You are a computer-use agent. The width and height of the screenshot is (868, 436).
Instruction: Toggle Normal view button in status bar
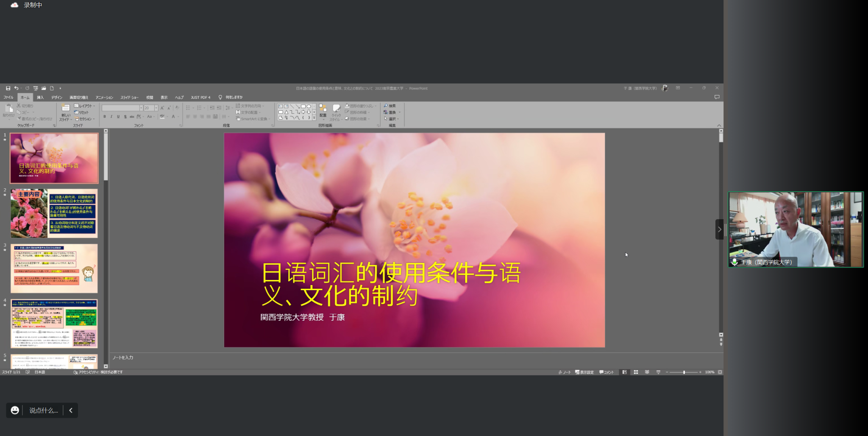point(624,372)
